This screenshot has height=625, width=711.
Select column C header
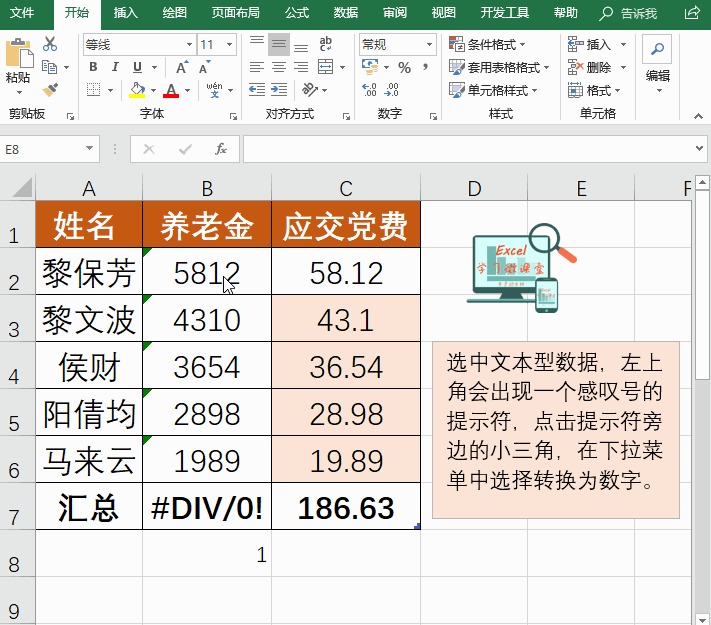point(346,188)
